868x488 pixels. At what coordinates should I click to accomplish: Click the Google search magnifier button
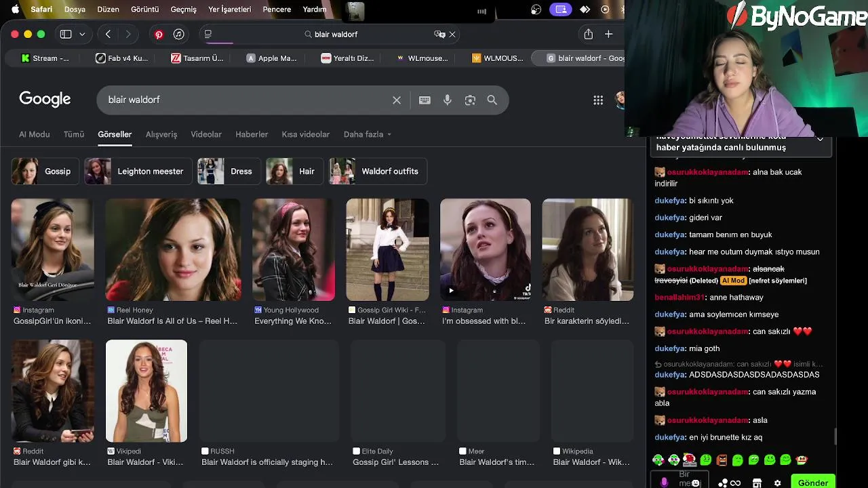click(492, 100)
